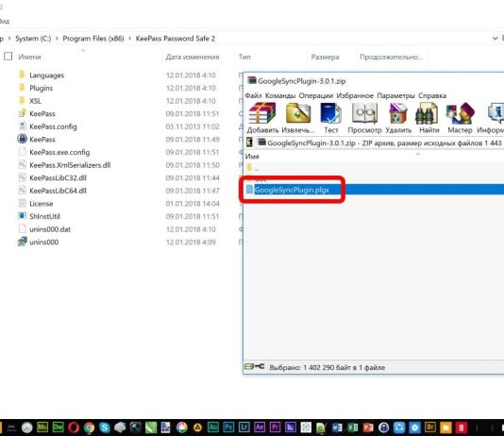This screenshot has height=436, width=504.
Task: Select the unins000 uninstaller application
Action: click(x=44, y=243)
